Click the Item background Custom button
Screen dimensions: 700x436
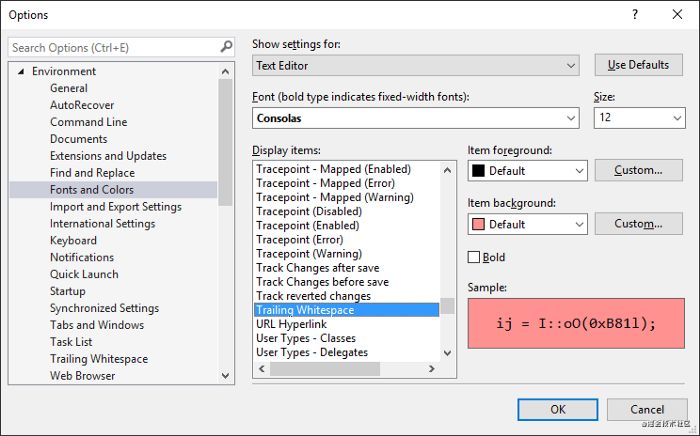[638, 224]
